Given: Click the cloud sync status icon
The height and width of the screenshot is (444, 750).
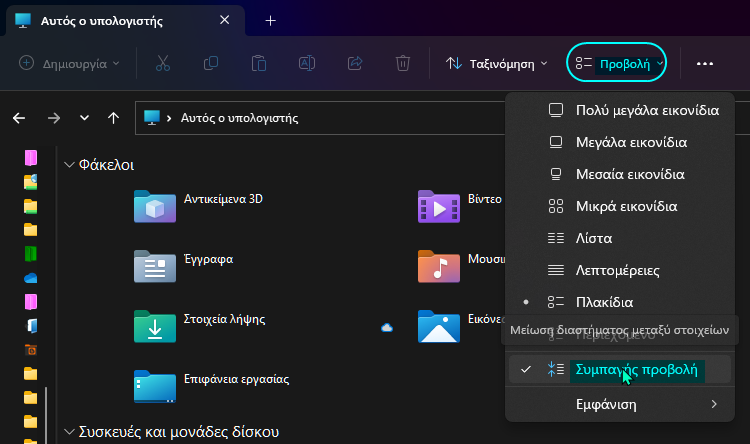Looking at the screenshot, I should point(387,328).
